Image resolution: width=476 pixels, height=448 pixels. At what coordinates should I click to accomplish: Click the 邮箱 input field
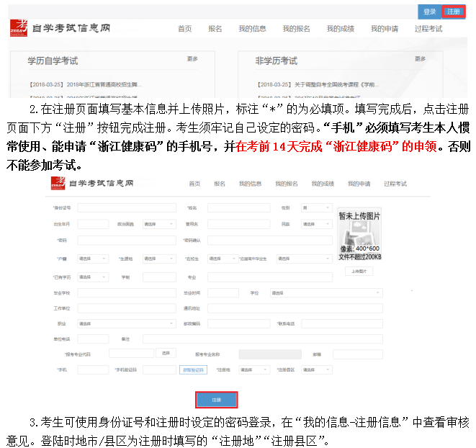(358, 354)
